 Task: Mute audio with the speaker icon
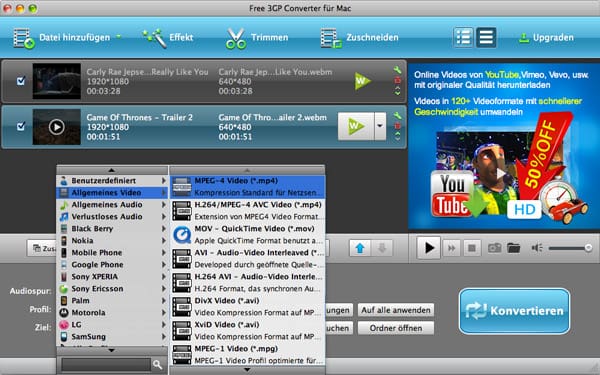(537, 248)
